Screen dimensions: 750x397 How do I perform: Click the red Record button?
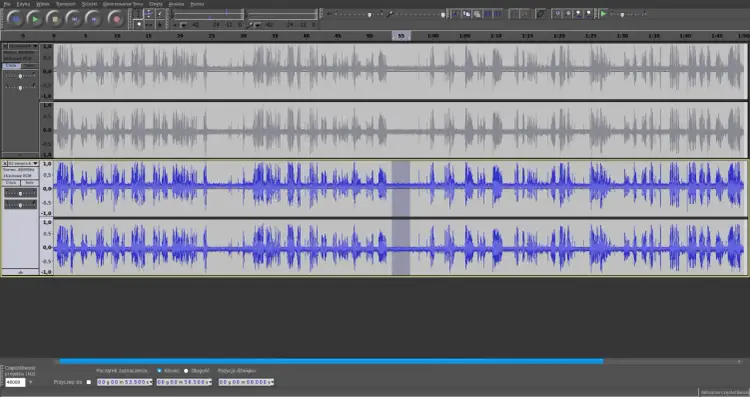tap(116, 19)
